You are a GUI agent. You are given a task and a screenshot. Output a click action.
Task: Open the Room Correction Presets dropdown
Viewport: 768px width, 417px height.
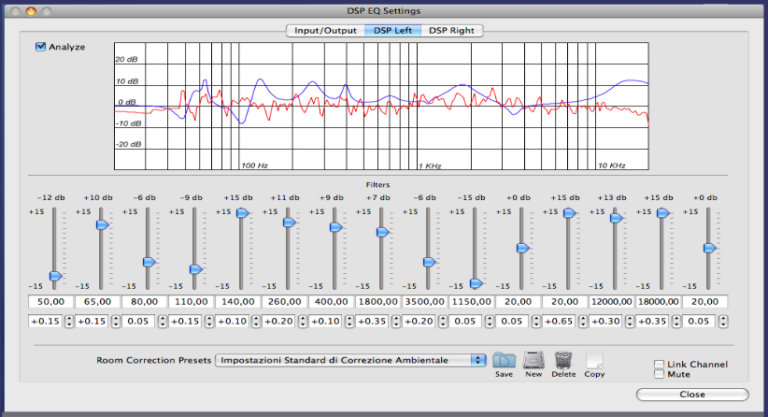click(350, 360)
